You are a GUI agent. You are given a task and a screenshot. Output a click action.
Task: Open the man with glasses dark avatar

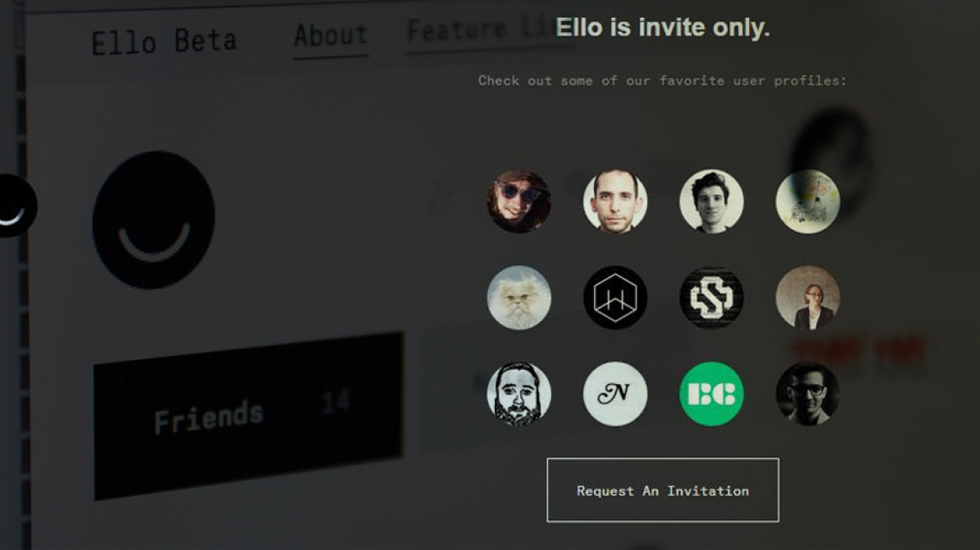click(x=807, y=393)
